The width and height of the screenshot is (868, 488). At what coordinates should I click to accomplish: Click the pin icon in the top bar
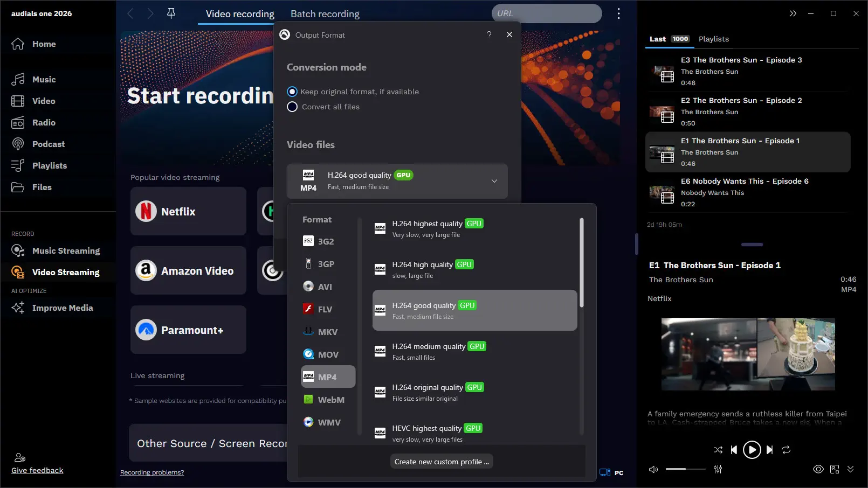(x=171, y=13)
